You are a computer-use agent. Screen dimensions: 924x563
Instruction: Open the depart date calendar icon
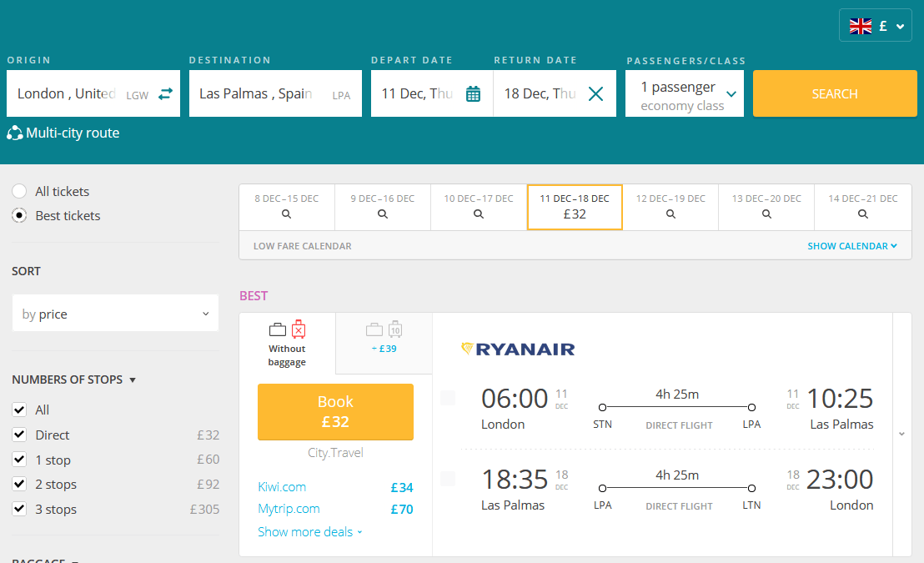[473, 94]
